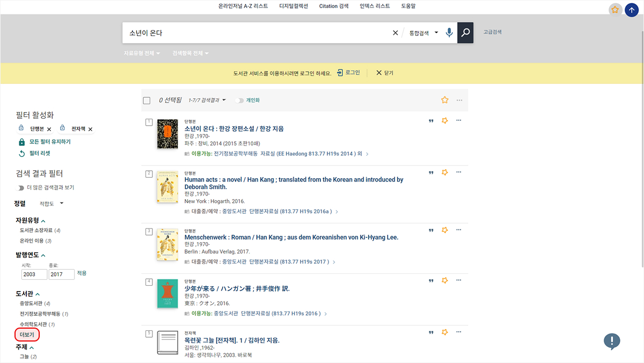Image resolution: width=644 pixels, height=363 pixels.
Task: Activate voice search microphone icon
Action: click(449, 33)
